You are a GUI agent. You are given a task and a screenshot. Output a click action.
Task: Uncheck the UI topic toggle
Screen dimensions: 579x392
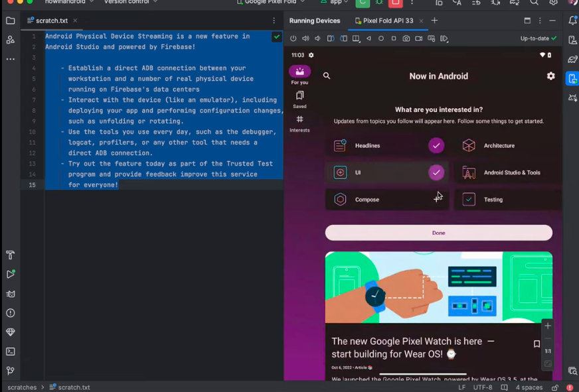[436, 172]
